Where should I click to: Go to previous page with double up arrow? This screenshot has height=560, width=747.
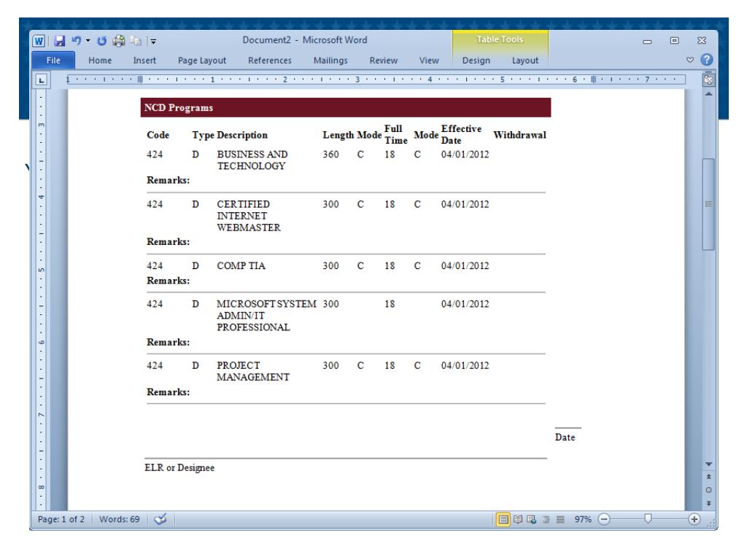[x=708, y=477]
